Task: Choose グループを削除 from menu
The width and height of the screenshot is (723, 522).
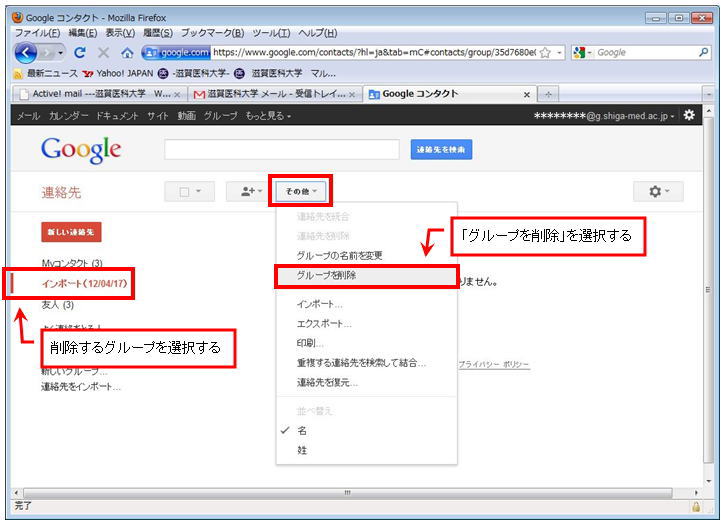Action: click(367, 275)
